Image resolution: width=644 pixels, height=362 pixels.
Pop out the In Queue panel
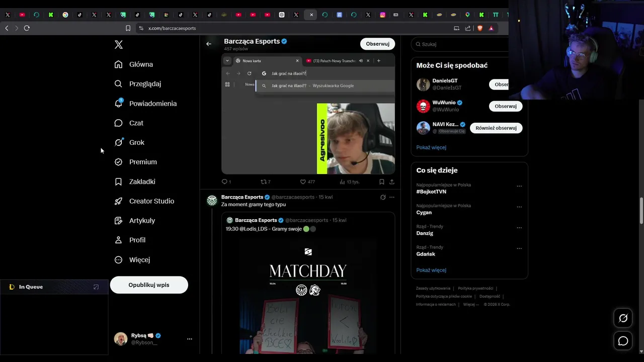[96, 287]
